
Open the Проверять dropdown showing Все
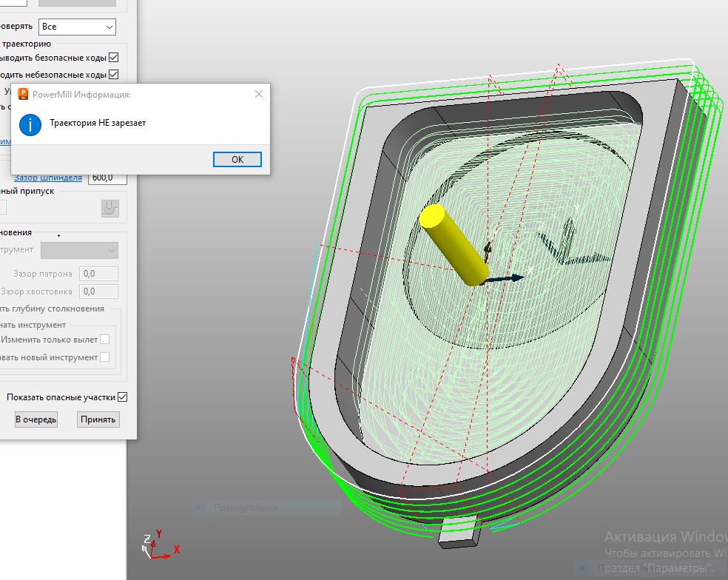(x=77, y=27)
